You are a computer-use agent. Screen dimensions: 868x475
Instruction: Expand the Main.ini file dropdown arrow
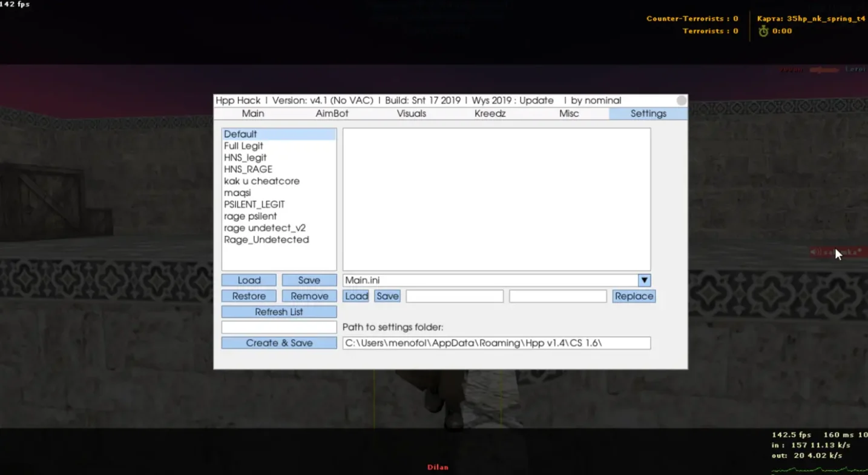(x=644, y=280)
